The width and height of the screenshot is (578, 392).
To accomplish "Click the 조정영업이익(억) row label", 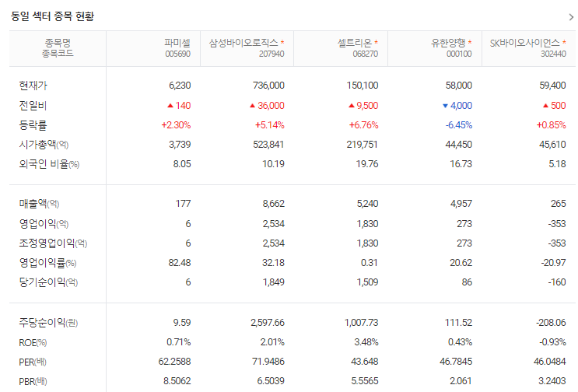I will [x=53, y=243].
